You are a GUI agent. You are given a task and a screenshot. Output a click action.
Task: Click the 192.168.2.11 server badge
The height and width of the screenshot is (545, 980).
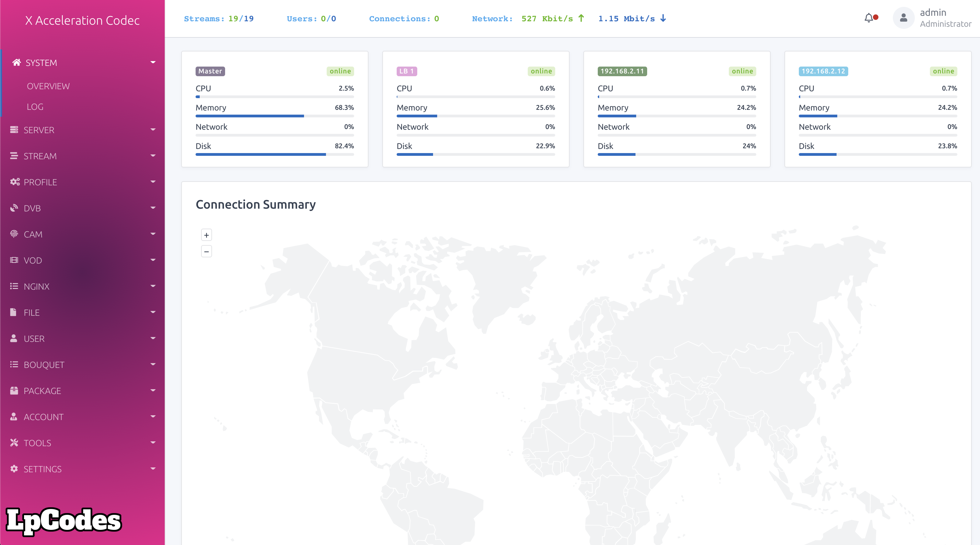pos(622,71)
